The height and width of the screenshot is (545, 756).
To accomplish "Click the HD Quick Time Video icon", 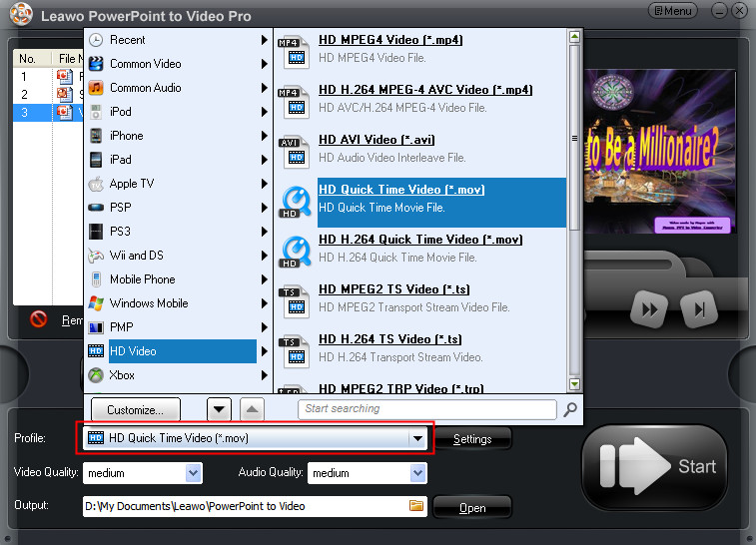I will click(295, 202).
